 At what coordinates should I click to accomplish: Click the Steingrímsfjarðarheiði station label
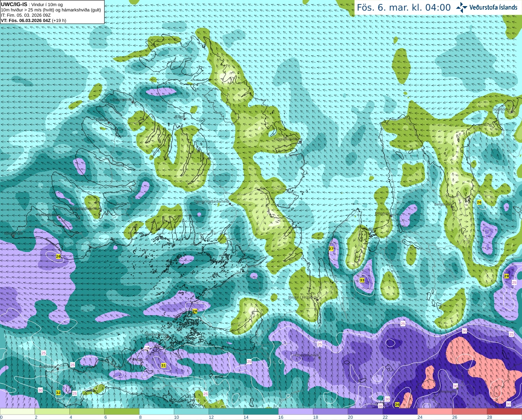(211, 201)
